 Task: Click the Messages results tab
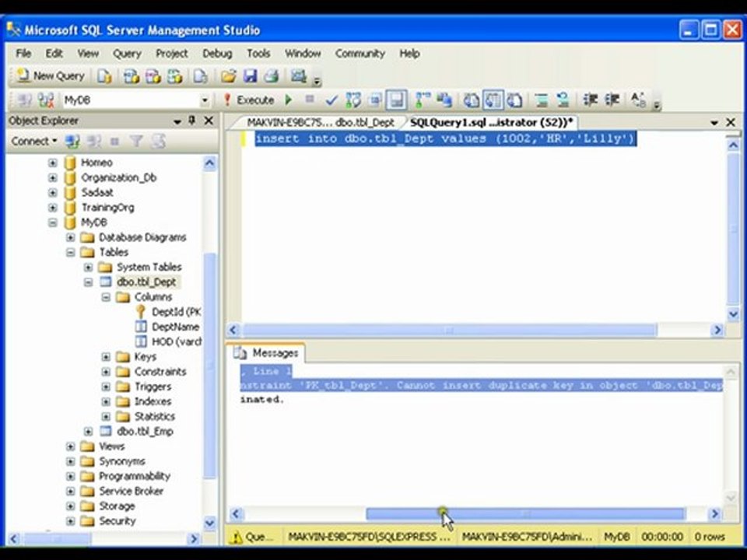click(x=267, y=353)
